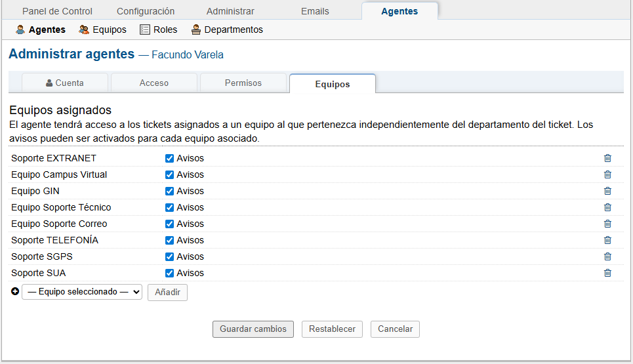The height and width of the screenshot is (364, 633).
Task: Open the Roles section icon
Action: point(145,30)
